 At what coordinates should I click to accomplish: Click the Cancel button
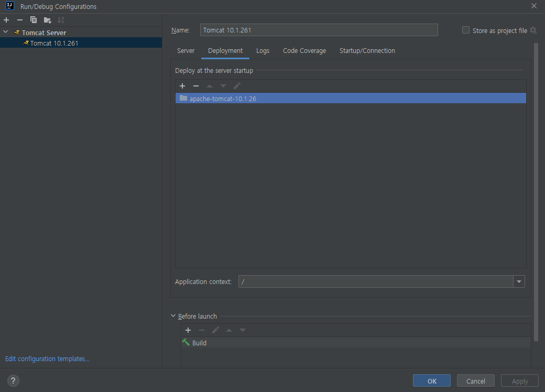pyautogui.click(x=475, y=381)
